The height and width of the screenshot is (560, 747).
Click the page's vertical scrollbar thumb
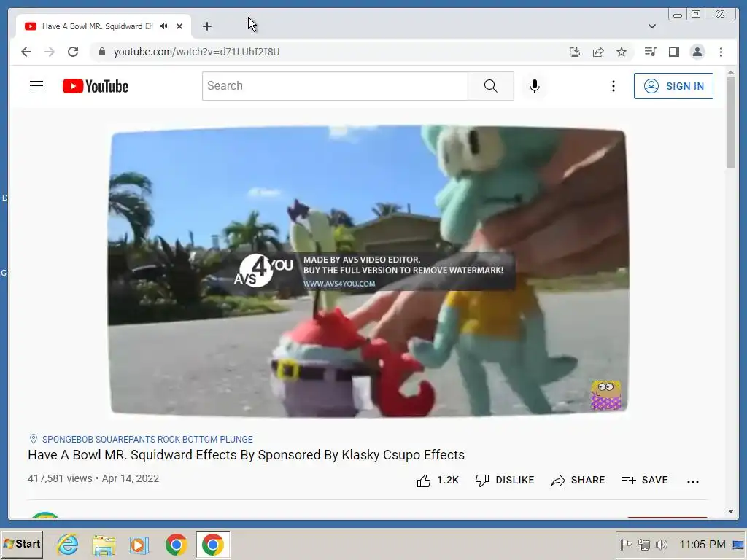tap(731, 122)
